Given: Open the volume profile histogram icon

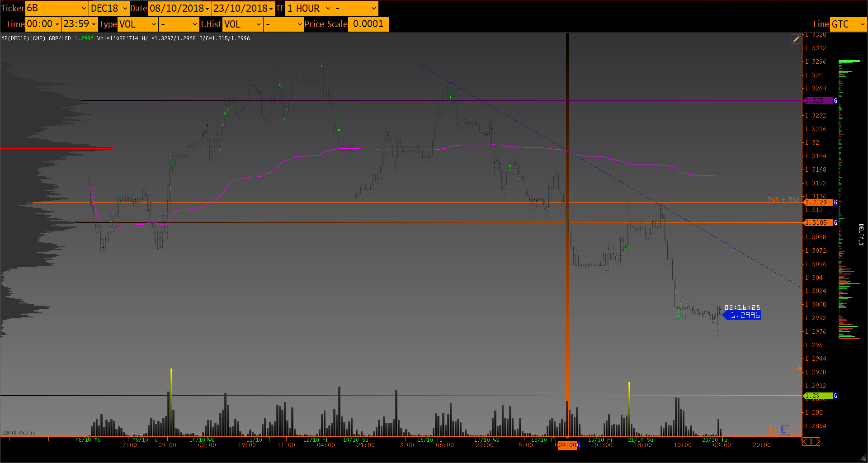Looking at the screenshot, I should coord(785,430).
